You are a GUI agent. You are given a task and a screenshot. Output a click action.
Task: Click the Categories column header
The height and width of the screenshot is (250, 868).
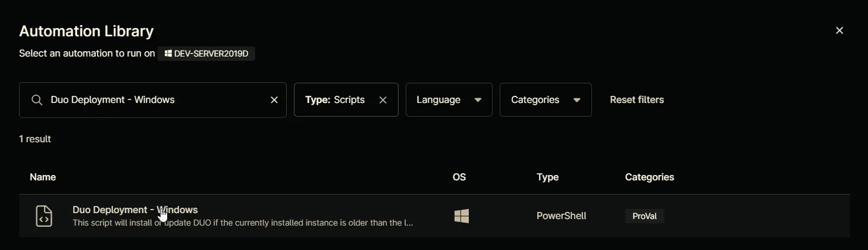[x=650, y=177]
